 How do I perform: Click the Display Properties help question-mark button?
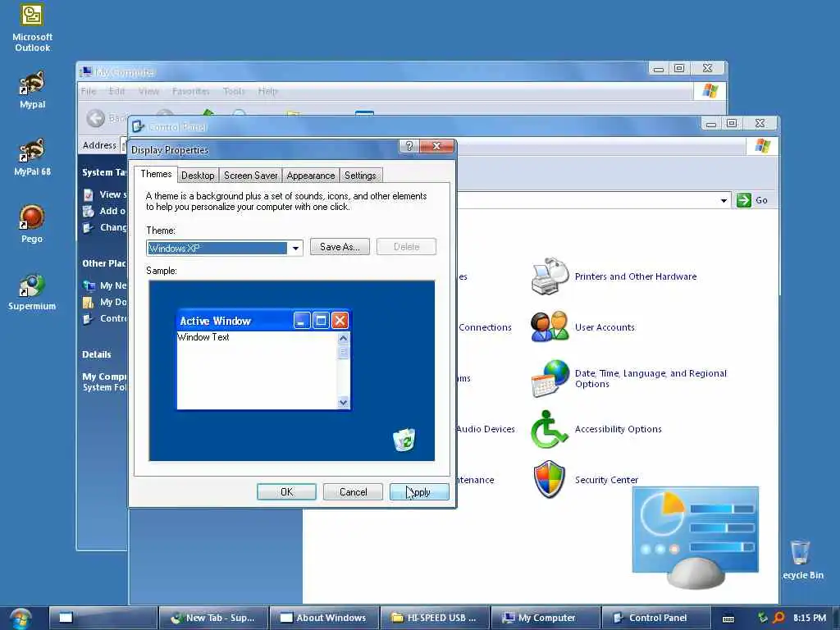tap(409, 146)
